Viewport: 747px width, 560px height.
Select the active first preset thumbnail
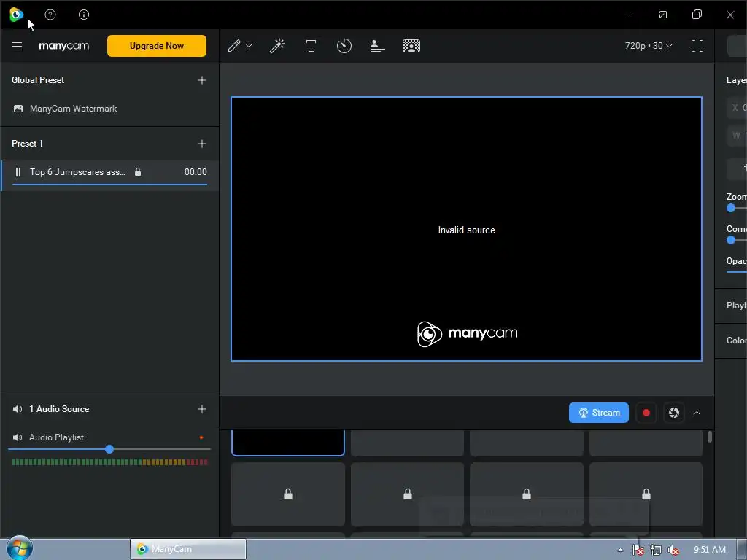click(287, 443)
